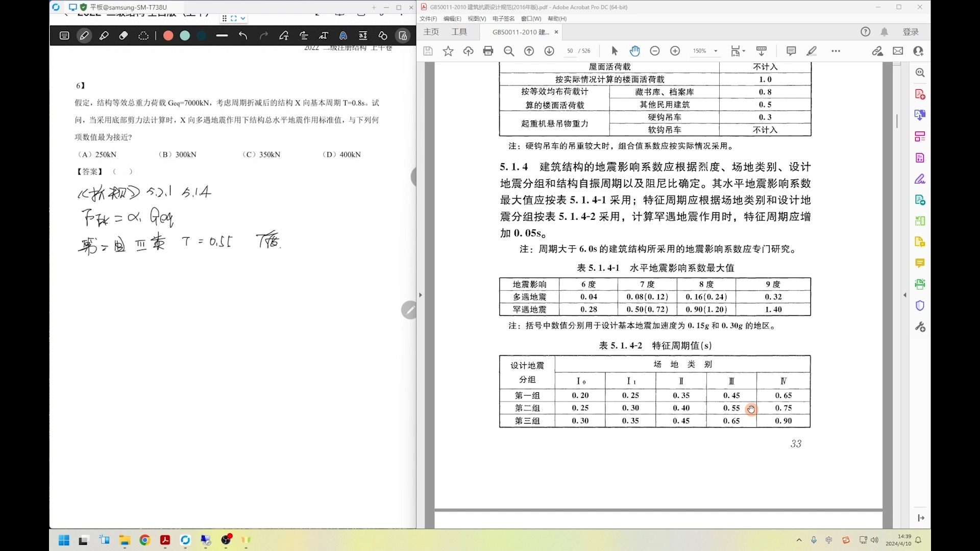This screenshot has width=980, height=551.
Task: Activate the hand pan tool
Action: click(x=634, y=51)
